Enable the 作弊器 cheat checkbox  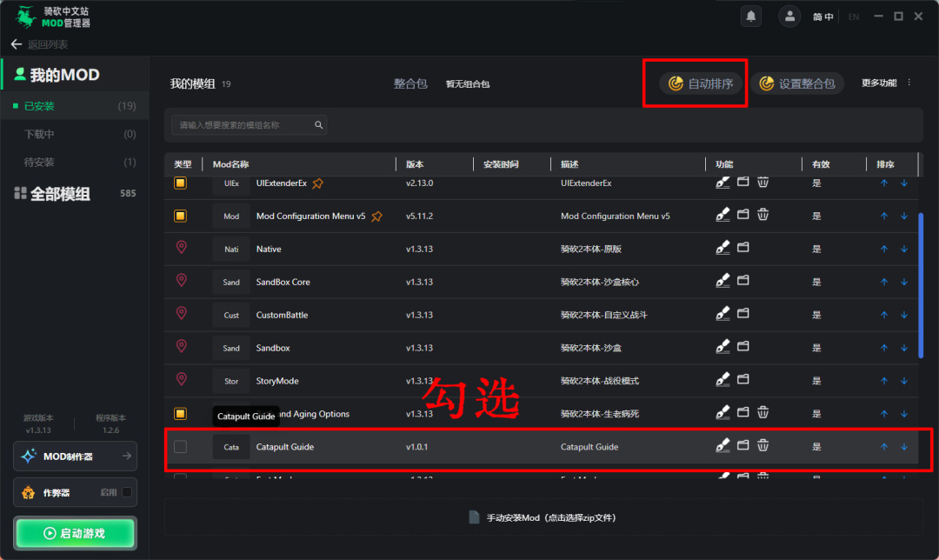tap(127, 492)
